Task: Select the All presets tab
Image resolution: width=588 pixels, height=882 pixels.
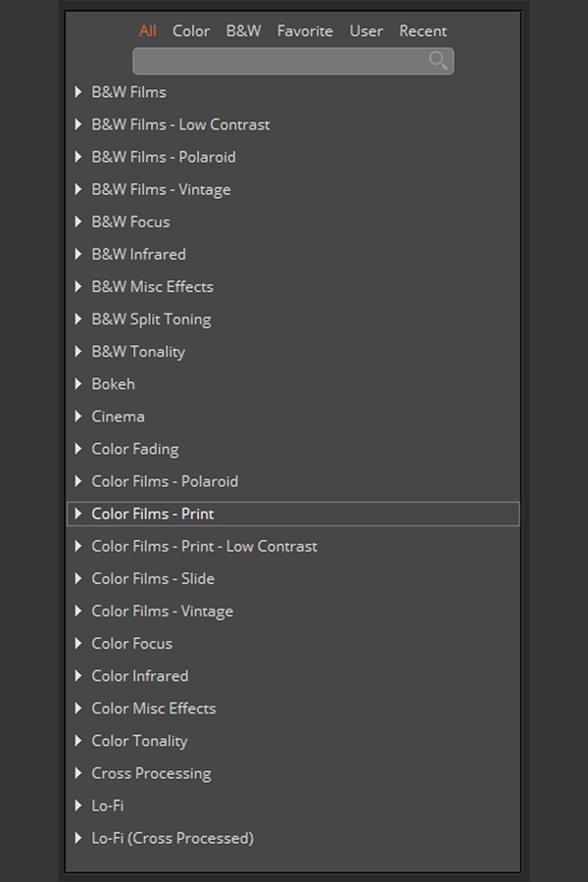Action: (147, 31)
